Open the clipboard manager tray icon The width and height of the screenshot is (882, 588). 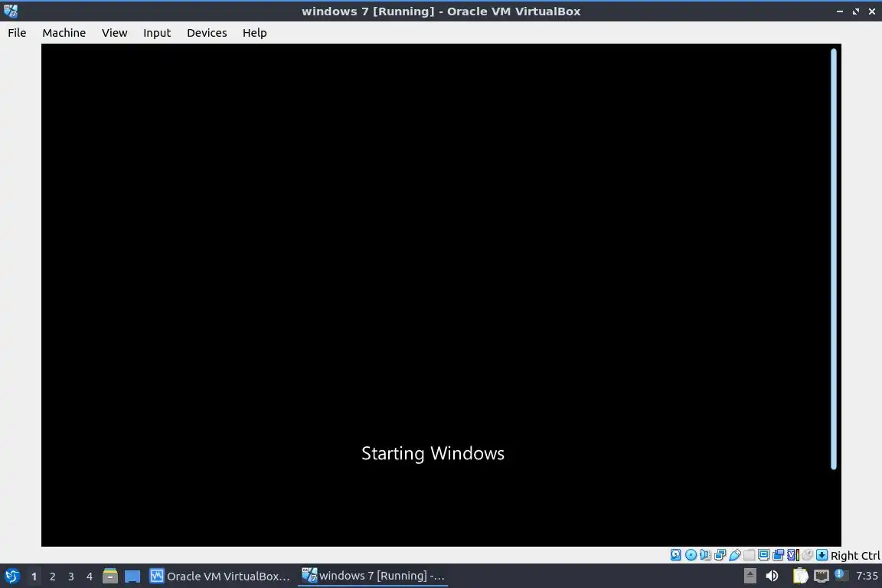coord(800,576)
